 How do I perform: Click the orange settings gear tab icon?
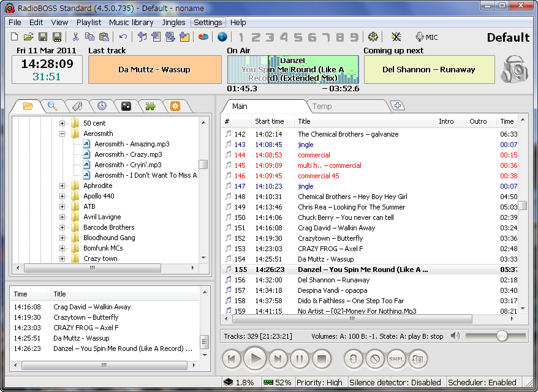point(175,106)
